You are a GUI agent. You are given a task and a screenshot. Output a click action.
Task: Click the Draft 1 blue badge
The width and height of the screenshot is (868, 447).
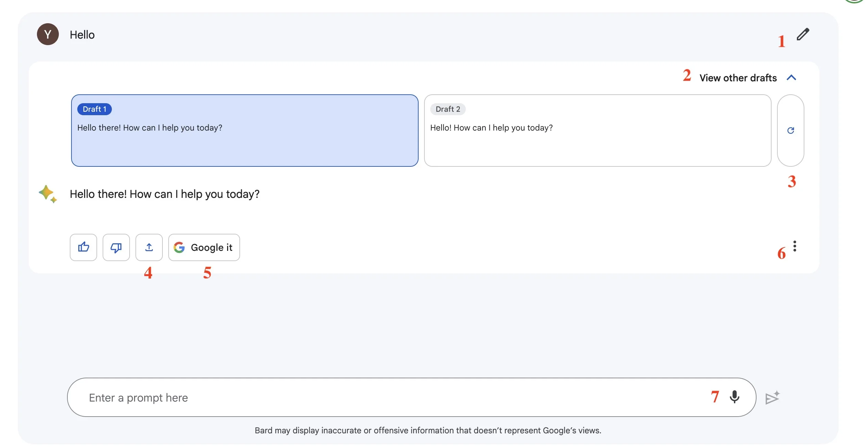94,109
